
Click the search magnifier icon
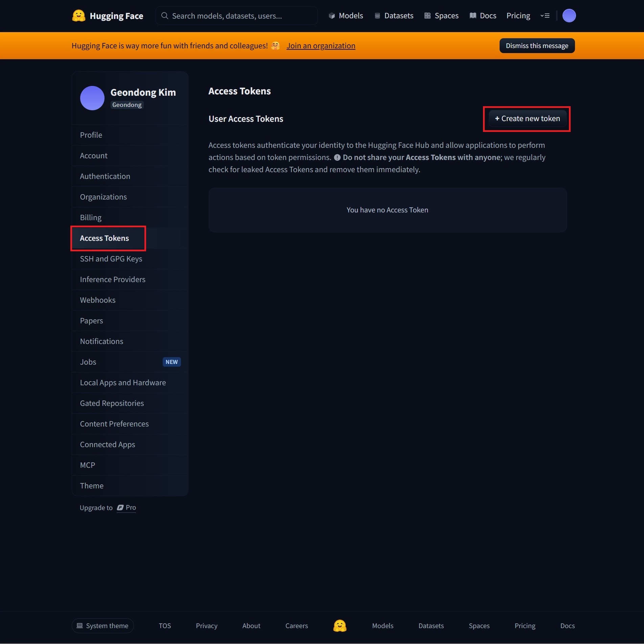pos(165,16)
